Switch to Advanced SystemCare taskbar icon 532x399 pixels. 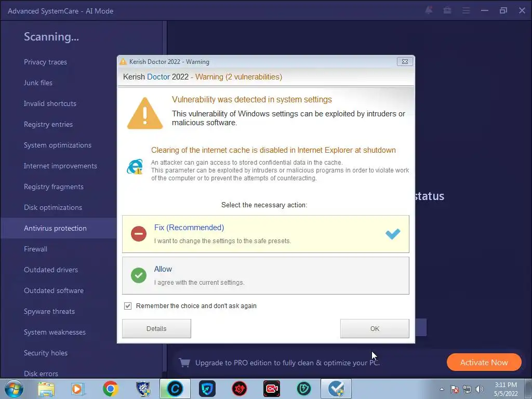click(x=175, y=389)
